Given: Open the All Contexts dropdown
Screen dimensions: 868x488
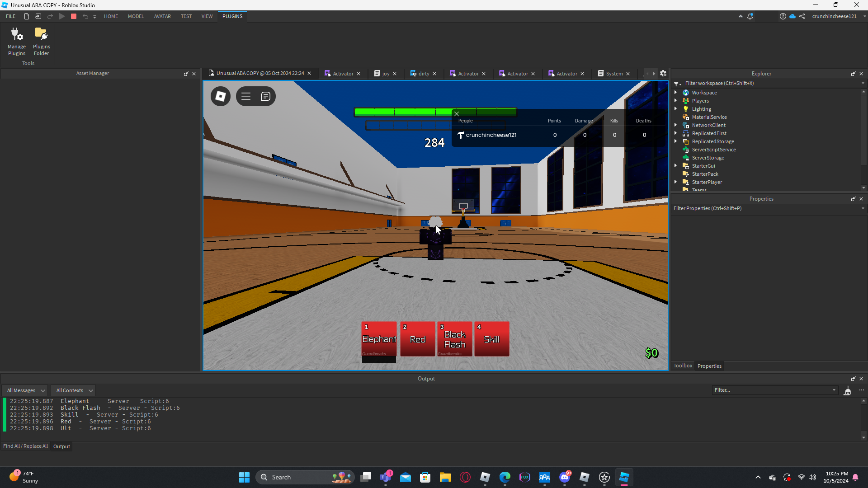Looking at the screenshot, I should (74, 390).
